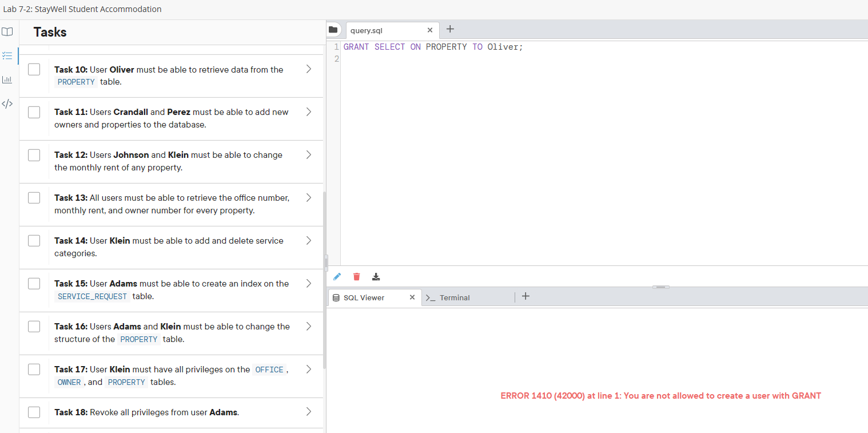Expand Task 10 with its chevron

click(x=309, y=69)
